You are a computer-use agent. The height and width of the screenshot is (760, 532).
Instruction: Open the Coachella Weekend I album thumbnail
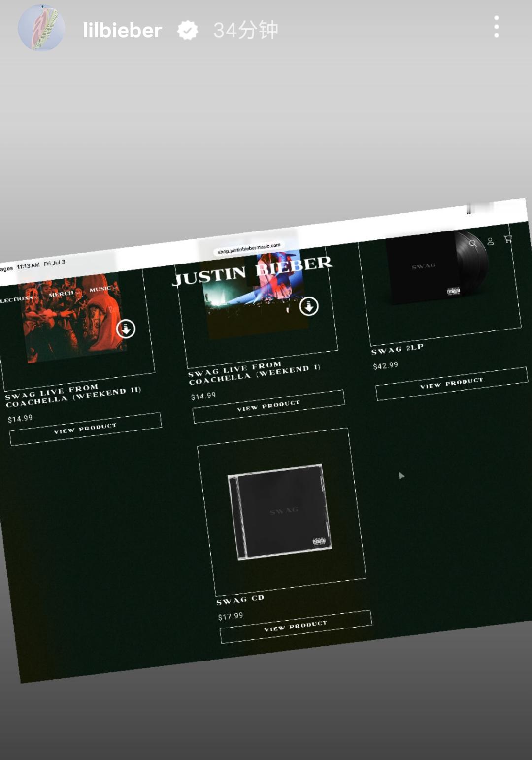[x=255, y=295]
